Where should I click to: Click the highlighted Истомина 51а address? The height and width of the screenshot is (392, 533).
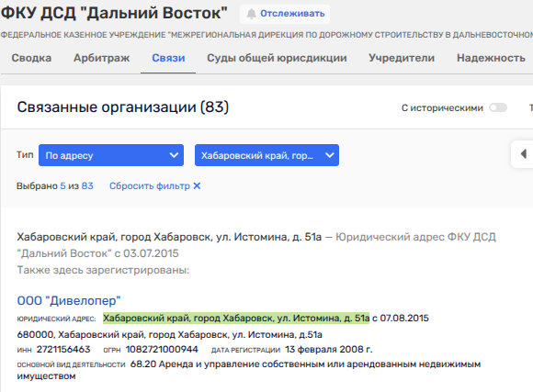pyautogui.click(x=236, y=319)
